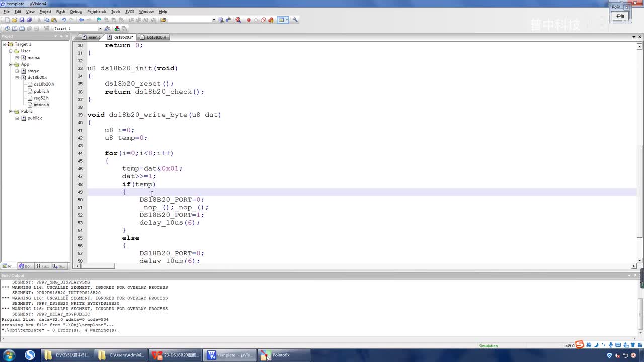
Task: Indent the selected lines
Action: pyautogui.click(x=131, y=20)
